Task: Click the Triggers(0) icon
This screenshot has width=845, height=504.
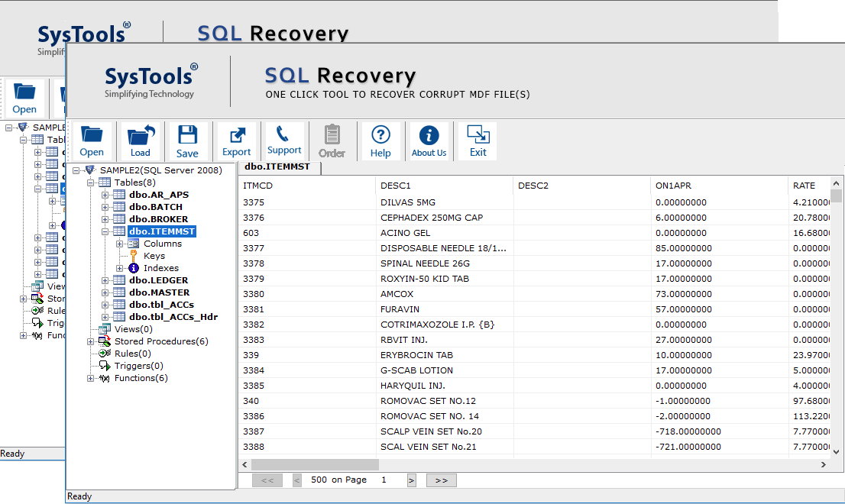Action: (x=105, y=366)
